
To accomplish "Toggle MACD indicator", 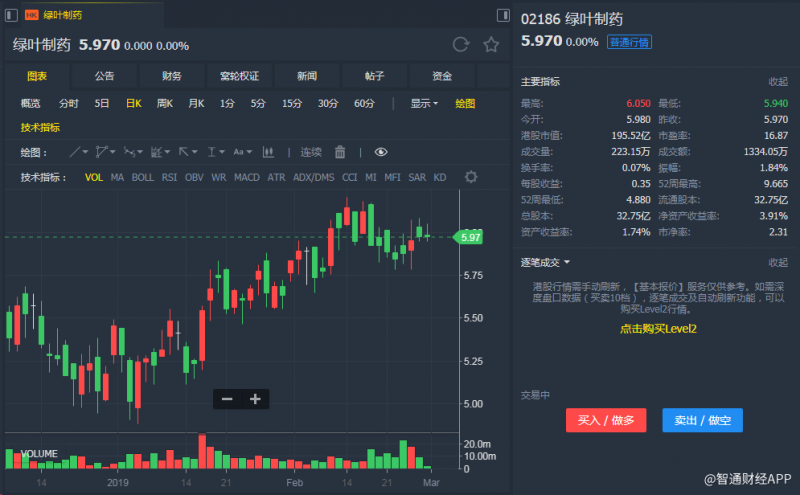I will [x=247, y=178].
